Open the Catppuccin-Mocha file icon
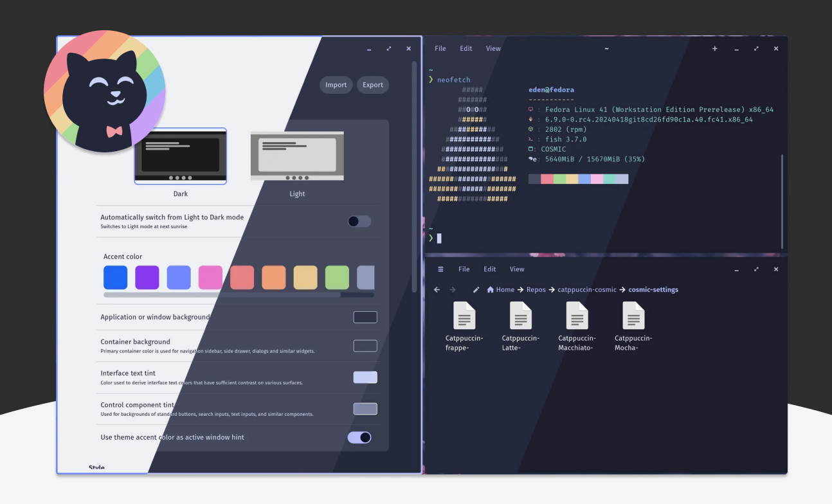Screen dimensions: 832x504 633,316
